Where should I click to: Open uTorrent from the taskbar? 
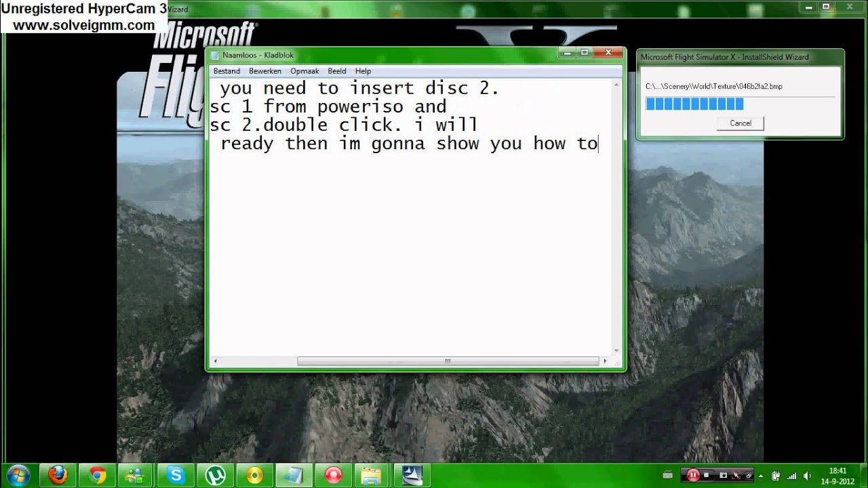point(215,474)
